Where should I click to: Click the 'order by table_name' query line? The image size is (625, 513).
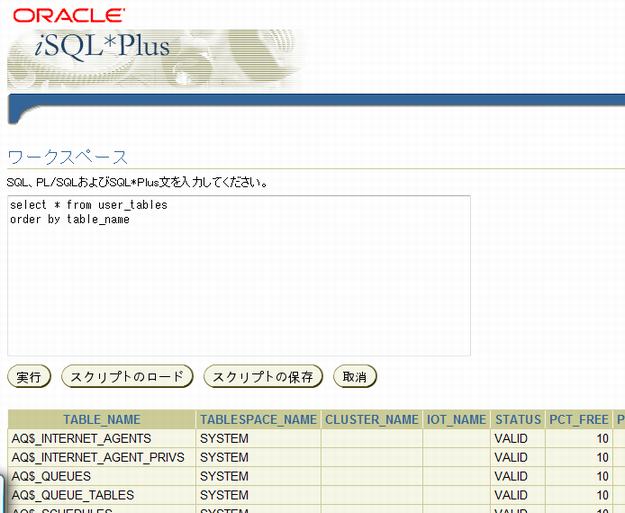70,219
